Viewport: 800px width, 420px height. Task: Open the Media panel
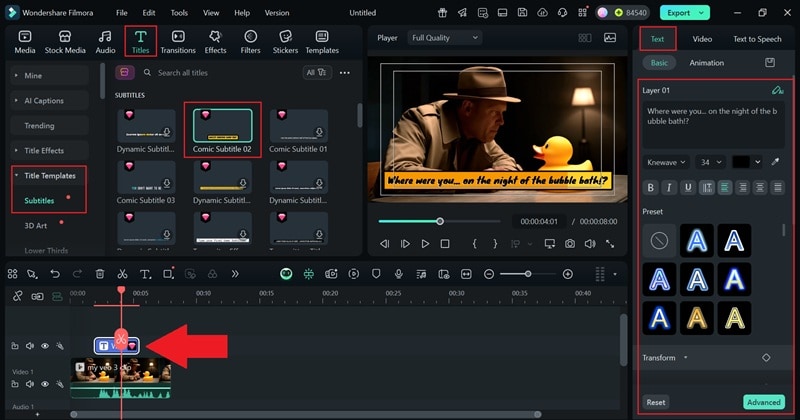coord(24,42)
